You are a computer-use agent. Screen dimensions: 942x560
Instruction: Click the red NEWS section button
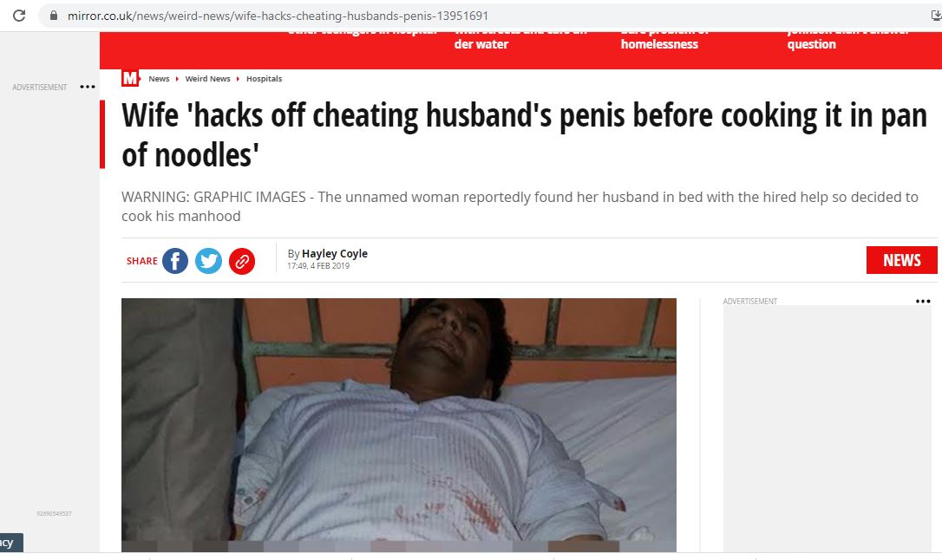click(x=902, y=260)
